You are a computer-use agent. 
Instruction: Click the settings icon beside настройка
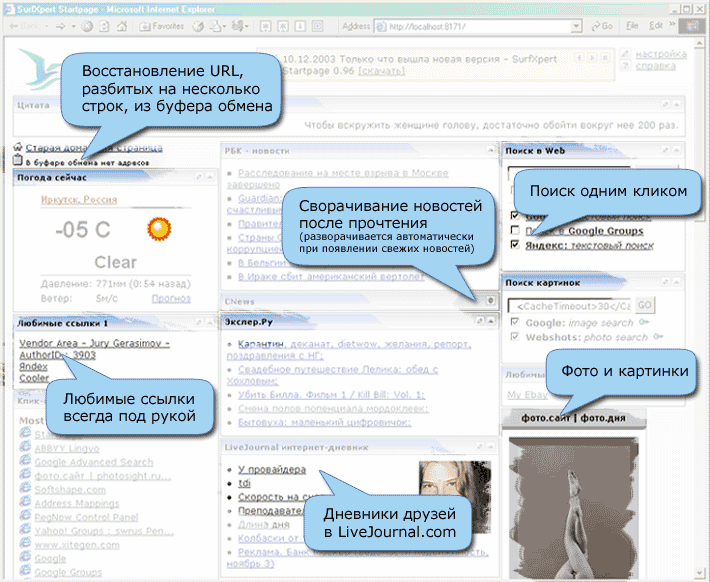pos(625,54)
